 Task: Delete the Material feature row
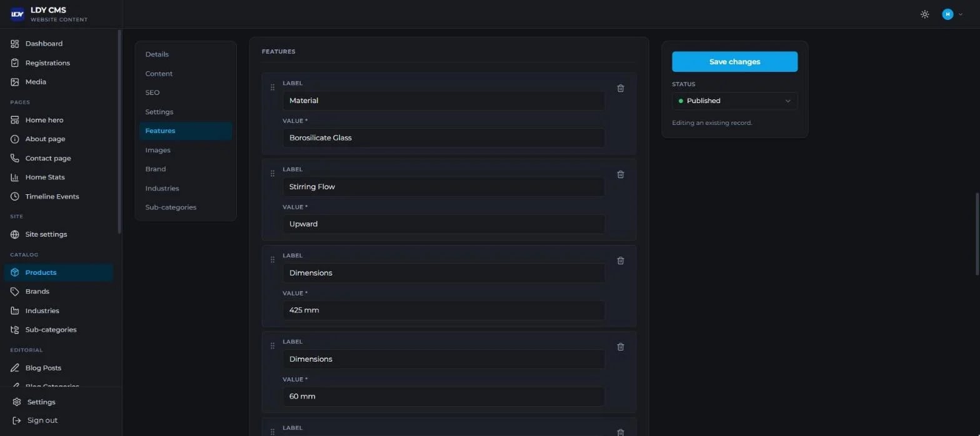621,88
